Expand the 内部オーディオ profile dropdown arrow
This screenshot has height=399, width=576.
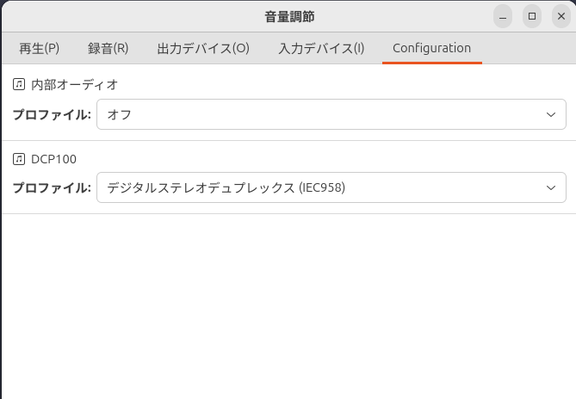(x=551, y=115)
